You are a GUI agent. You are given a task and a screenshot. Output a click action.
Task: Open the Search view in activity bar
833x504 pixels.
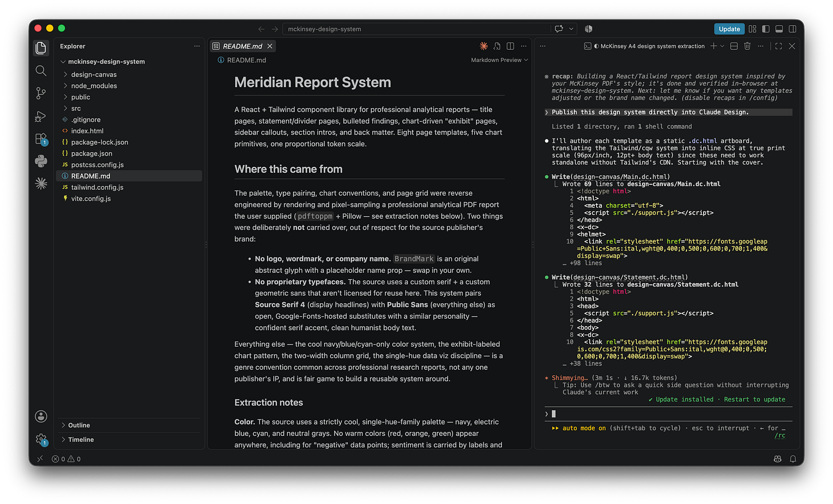click(x=41, y=70)
